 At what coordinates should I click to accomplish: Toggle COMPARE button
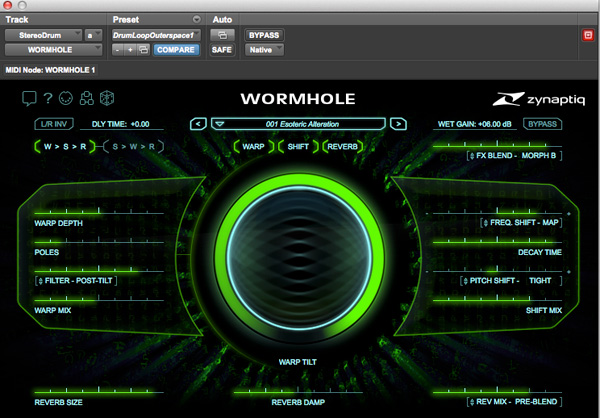click(x=176, y=50)
